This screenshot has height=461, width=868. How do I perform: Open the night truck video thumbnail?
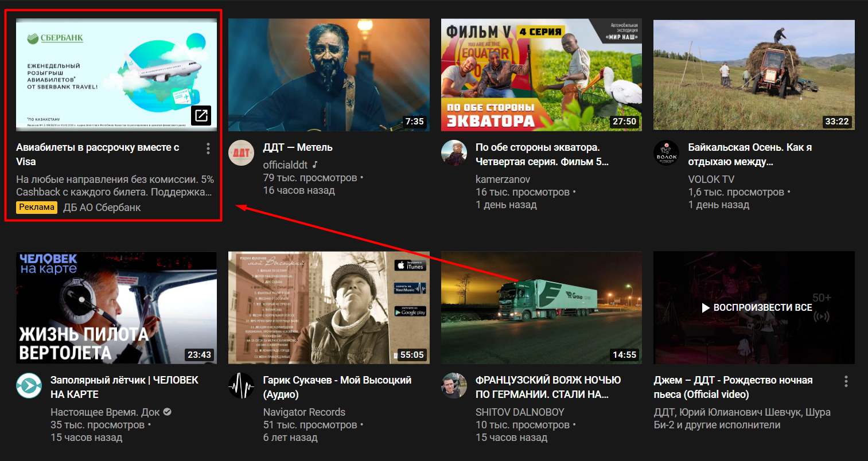tap(542, 307)
